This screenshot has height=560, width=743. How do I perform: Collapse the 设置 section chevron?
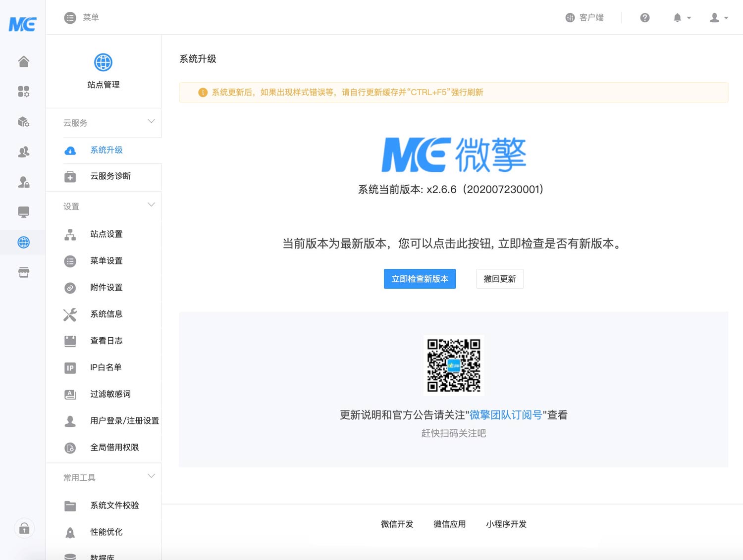point(151,204)
